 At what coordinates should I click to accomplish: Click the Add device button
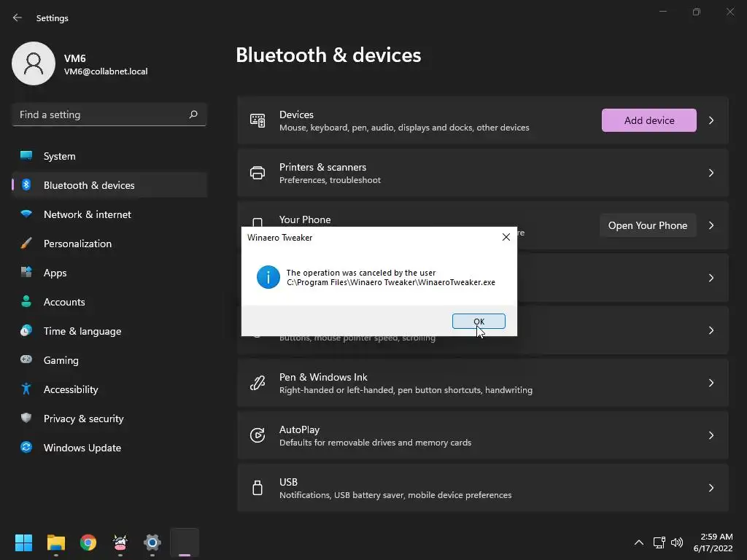pos(649,120)
